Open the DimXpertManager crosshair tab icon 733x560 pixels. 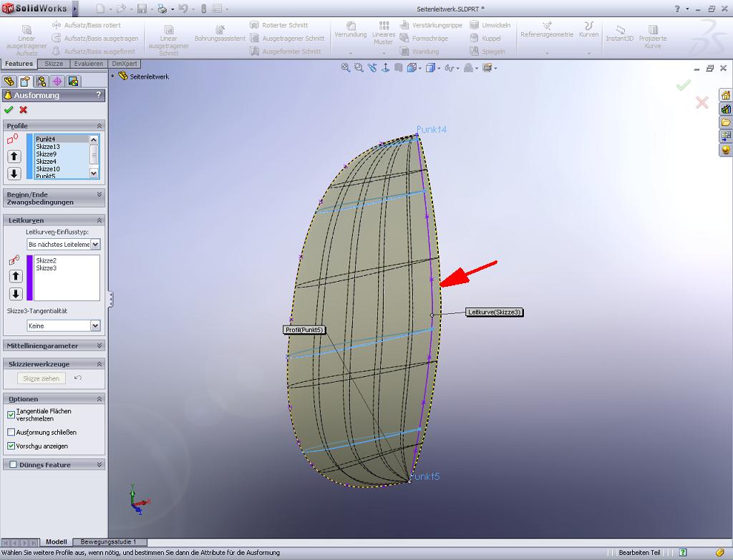click(x=57, y=82)
